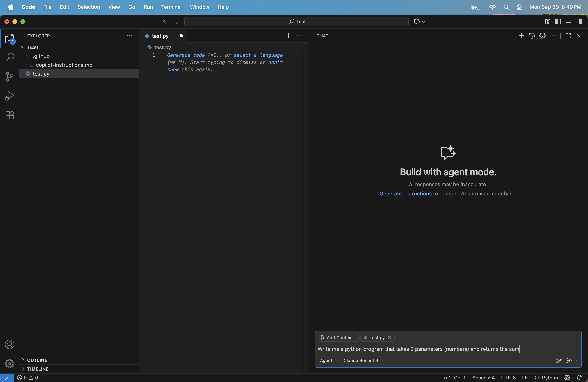The image size is (588, 382).
Task: Open the Extensions view
Action: [10, 115]
